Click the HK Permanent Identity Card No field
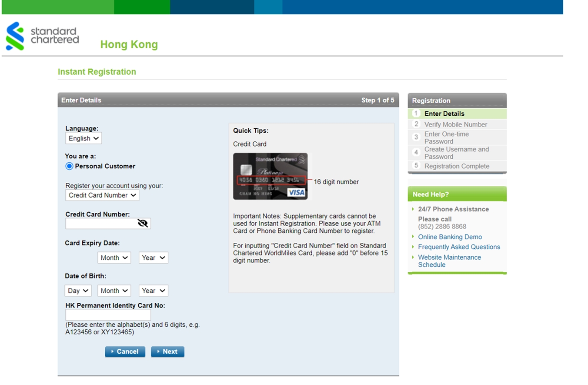The height and width of the screenshot is (385, 588). click(x=108, y=315)
